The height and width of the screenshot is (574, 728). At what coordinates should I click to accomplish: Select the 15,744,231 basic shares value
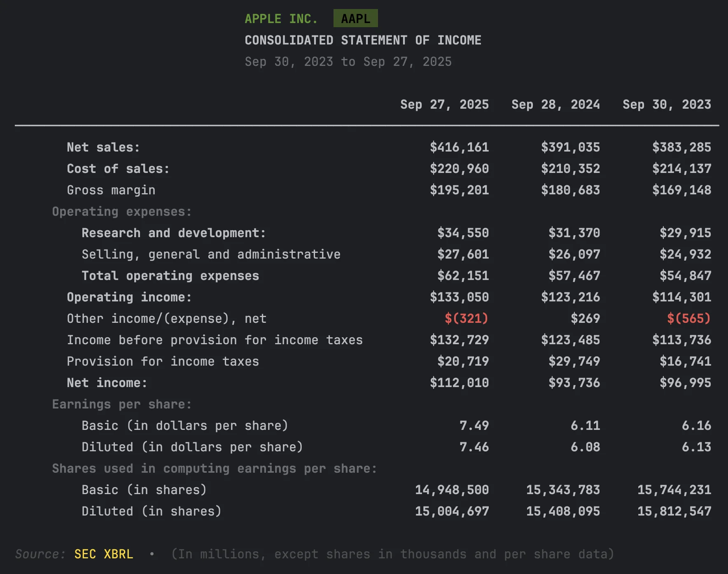tap(674, 490)
